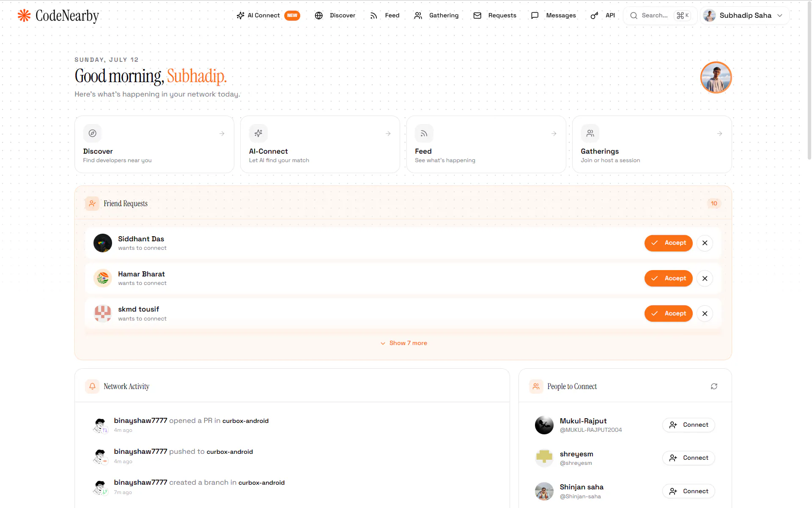Connect with Shinjan saha

pos(689,491)
